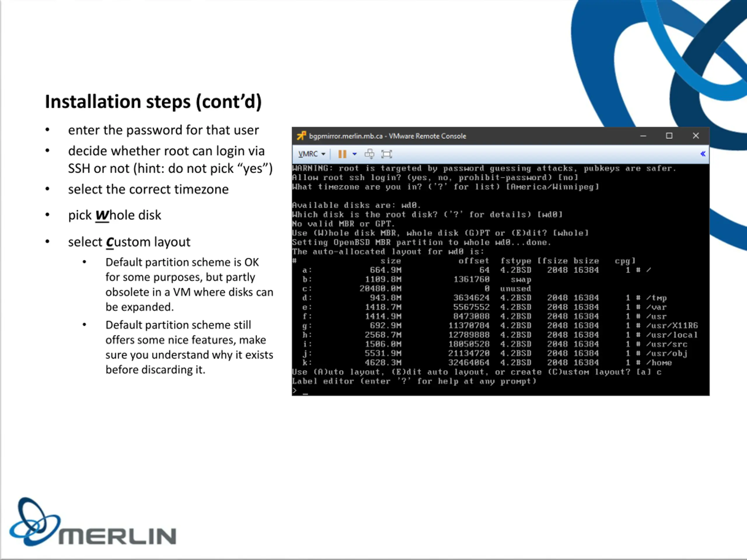Click the 'Use (A)uto layout' question line

[477, 372]
